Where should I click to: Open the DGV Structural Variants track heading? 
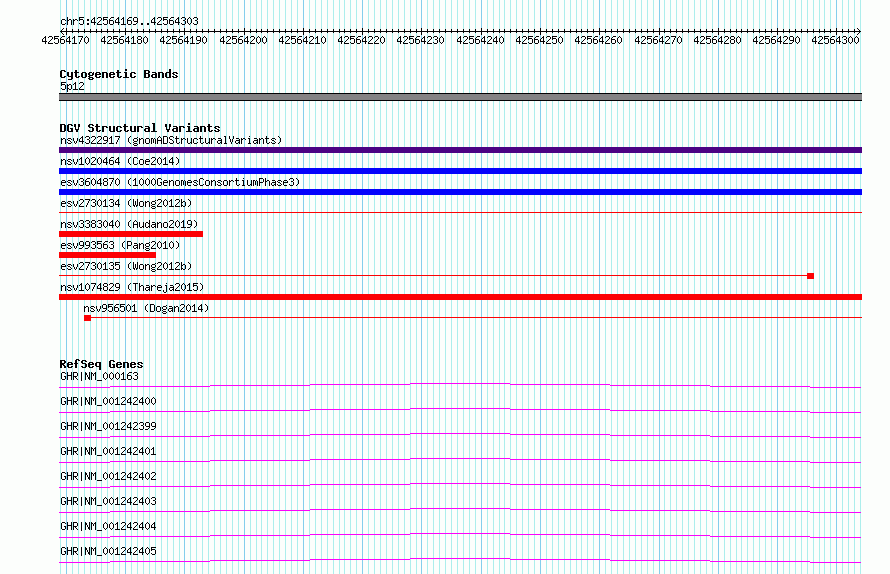(140, 128)
